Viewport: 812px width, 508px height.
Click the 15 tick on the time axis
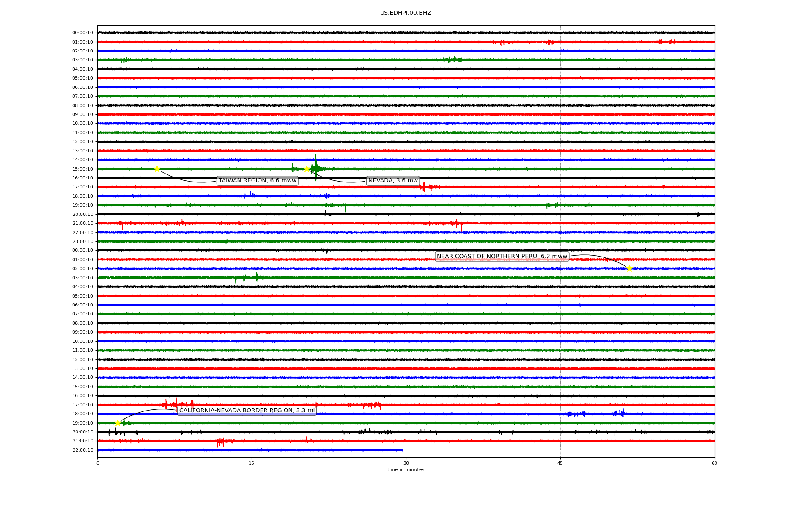(252, 463)
